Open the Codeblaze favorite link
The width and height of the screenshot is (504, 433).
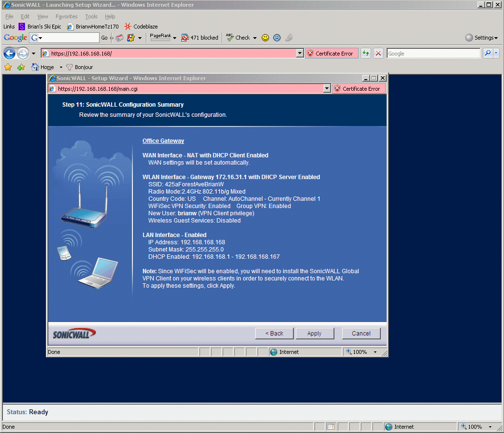tap(141, 27)
